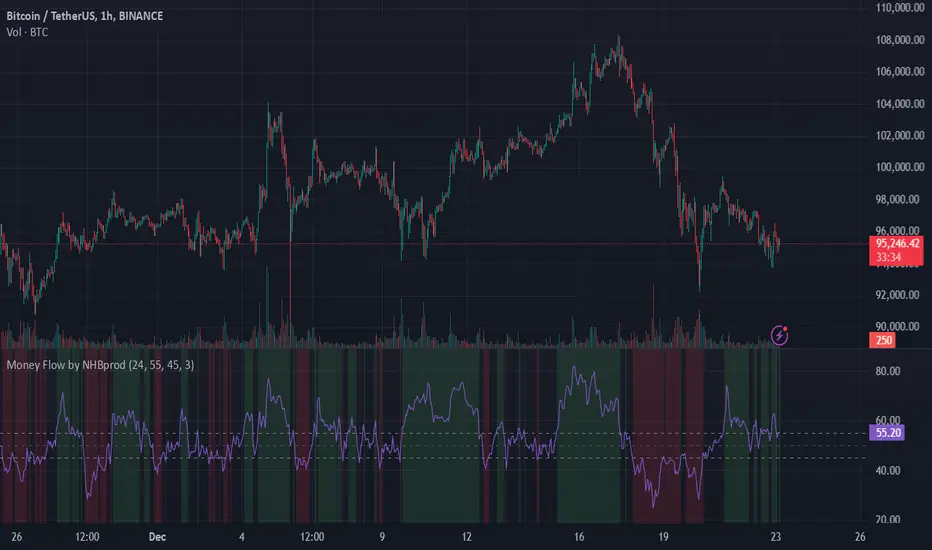Click the 108,000.00 price axis label
The height and width of the screenshot is (550, 932).
(x=900, y=40)
